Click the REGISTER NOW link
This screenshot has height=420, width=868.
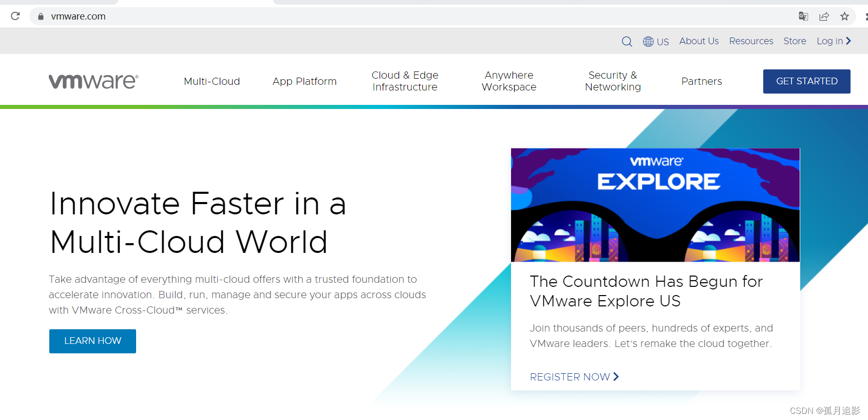point(574,377)
